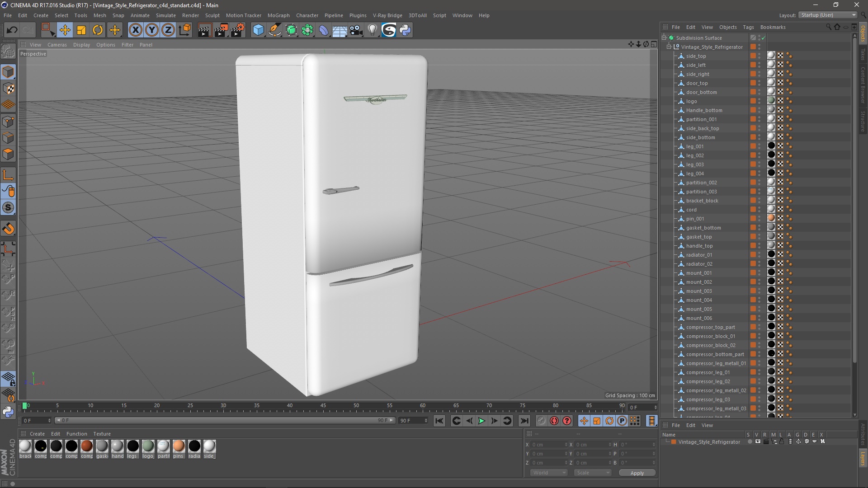Viewport: 868px width, 488px height.
Task: Toggle autokeying button
Action: tap(554, 421)
